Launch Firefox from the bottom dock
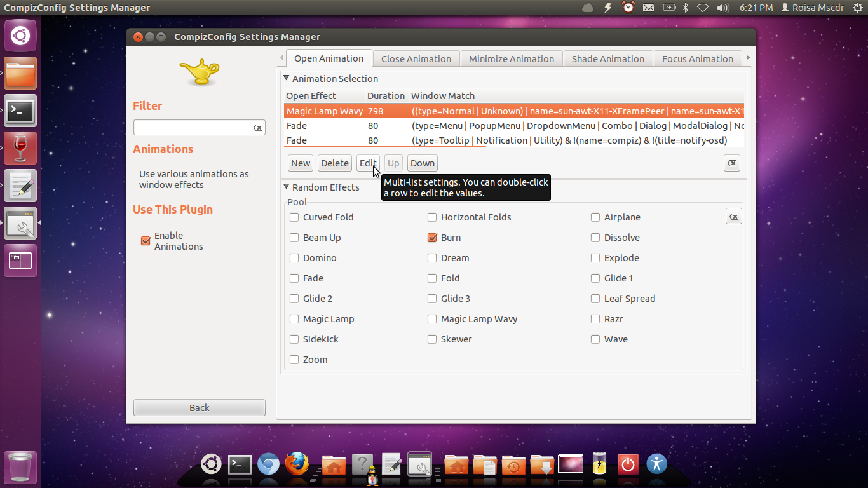 297,464
